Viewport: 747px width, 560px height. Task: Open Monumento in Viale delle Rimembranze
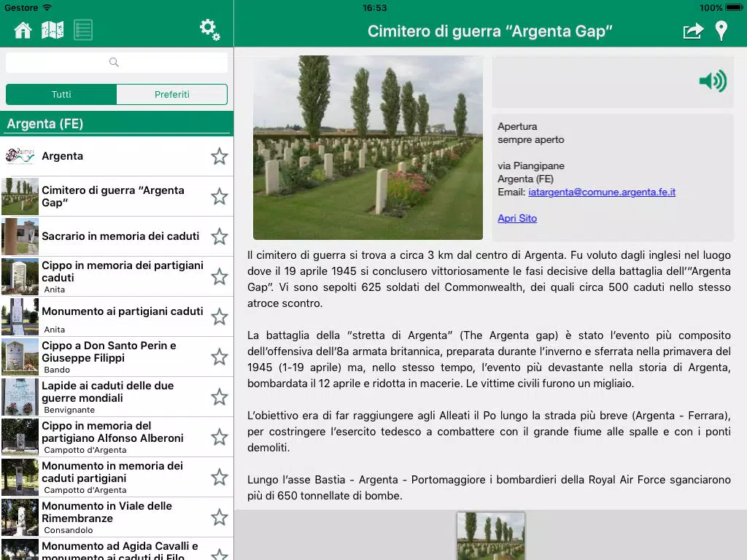pyautogui.click(x=117, y=517)
